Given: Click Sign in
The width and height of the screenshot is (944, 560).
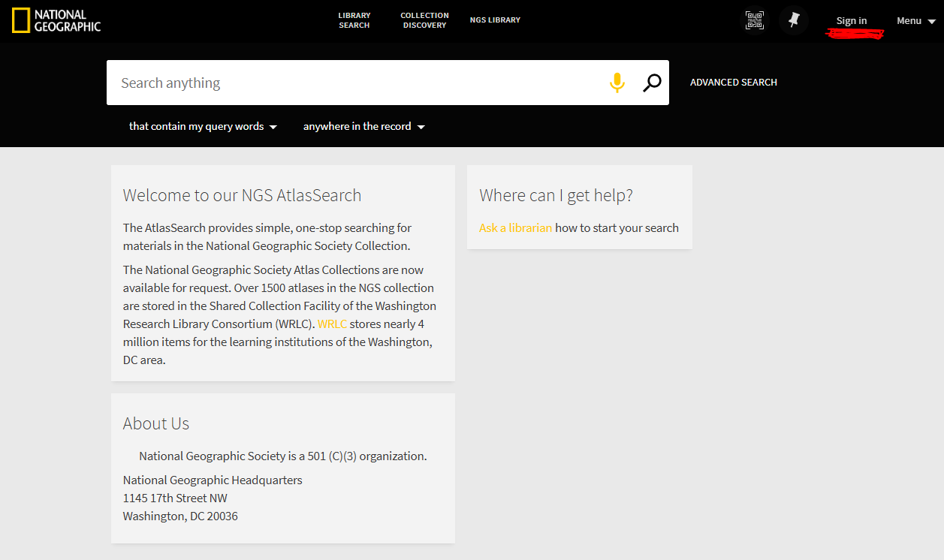Looking at the screenshot, I should click(x=852, y=21).
